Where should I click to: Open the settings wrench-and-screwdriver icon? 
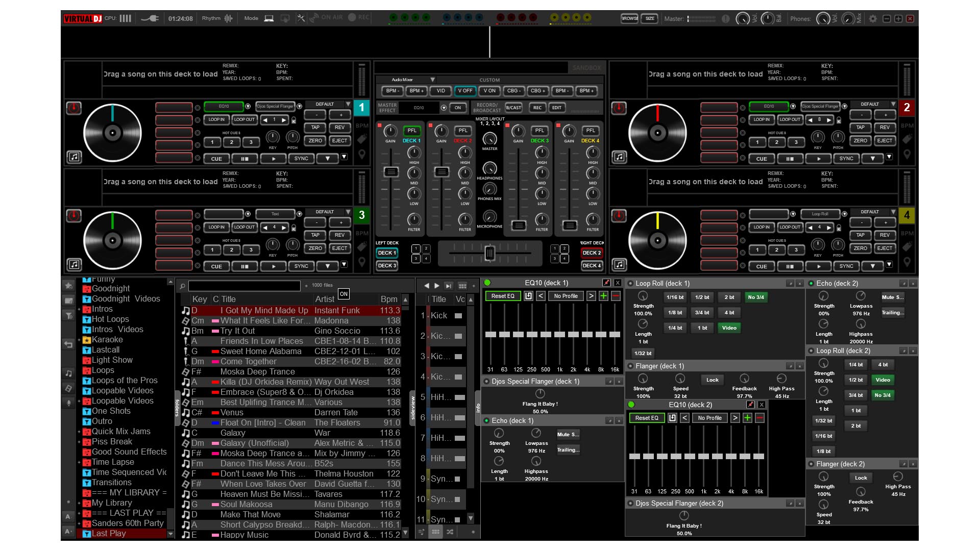click(x=301, y=18)
